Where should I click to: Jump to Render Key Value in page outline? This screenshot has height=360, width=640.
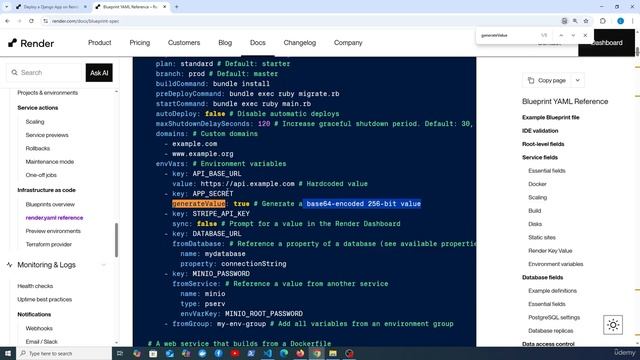tap(550, 251)
